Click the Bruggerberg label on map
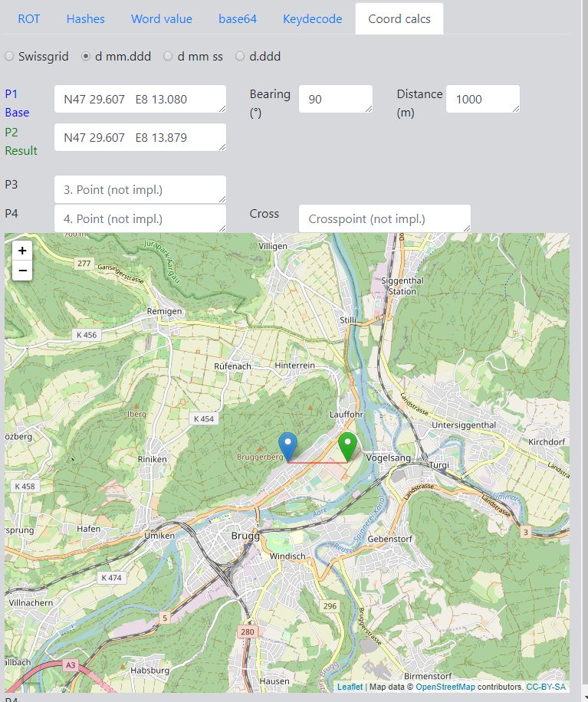The height and width of the screenshot is (702, 588). pos(260,457)
